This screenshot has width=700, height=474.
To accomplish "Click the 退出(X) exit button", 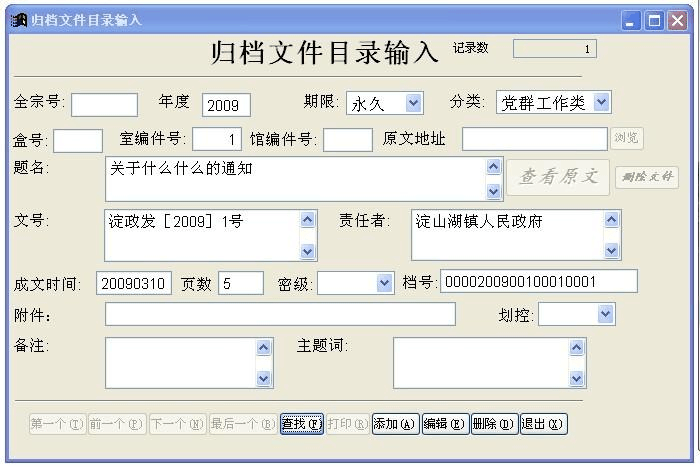I will (544, 424).
